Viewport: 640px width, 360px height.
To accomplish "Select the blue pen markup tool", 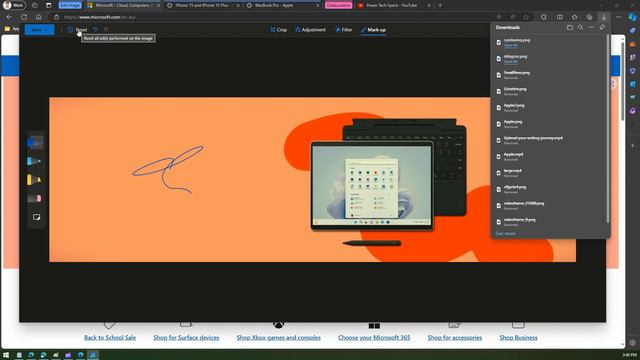I will click(x=35, y=142).
